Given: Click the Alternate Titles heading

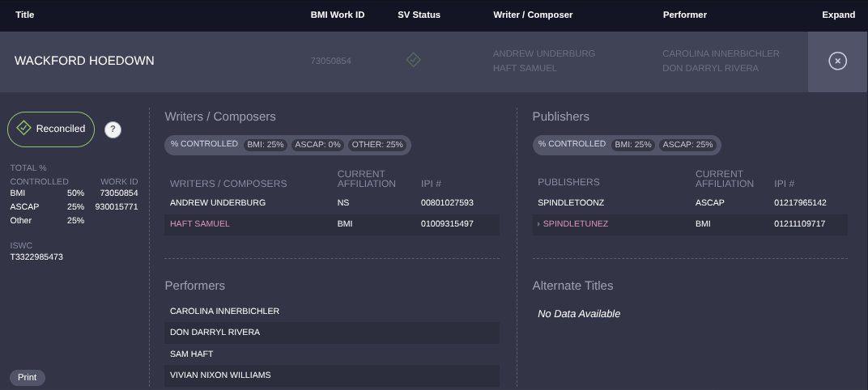Looking at the screenshot, I should point(573,286).
